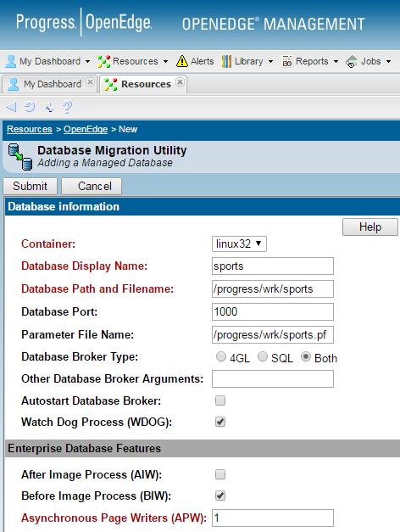This screenshot has width=400, height=532.
Task: Click the Database Path and Filename field
Action: 273,288
